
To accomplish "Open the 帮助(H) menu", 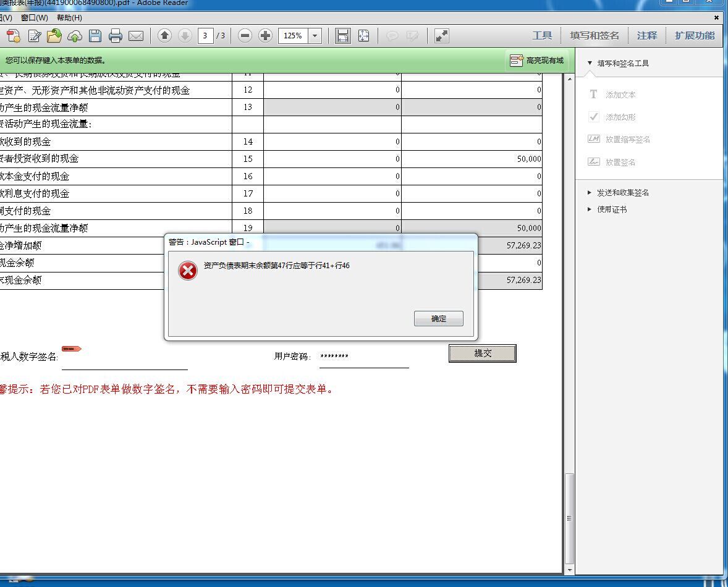I will click(x=69, y=18).
